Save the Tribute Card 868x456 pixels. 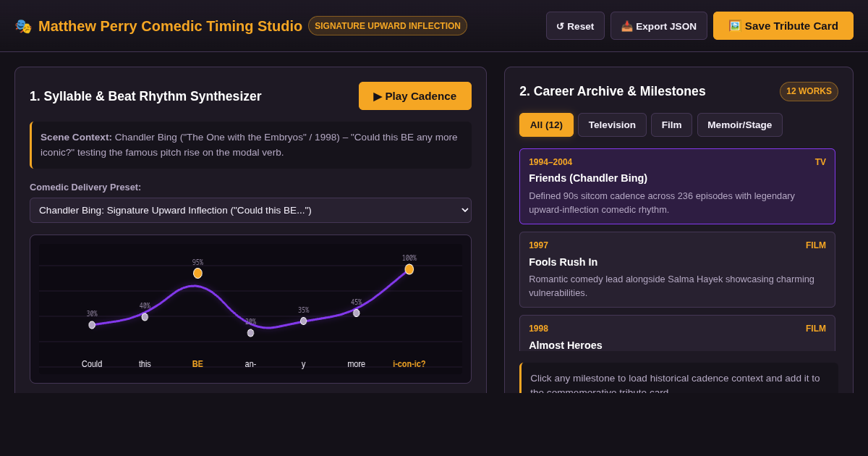[783, 26]
